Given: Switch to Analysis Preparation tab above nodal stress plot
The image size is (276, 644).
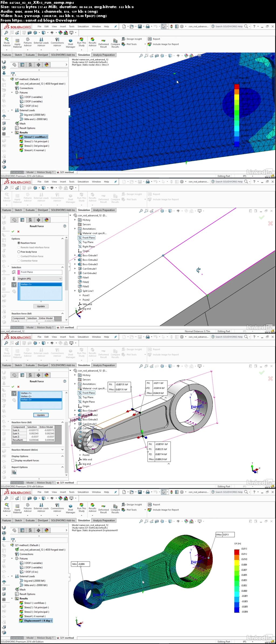Looking at the screenshot, I should (x=104, y=55).
